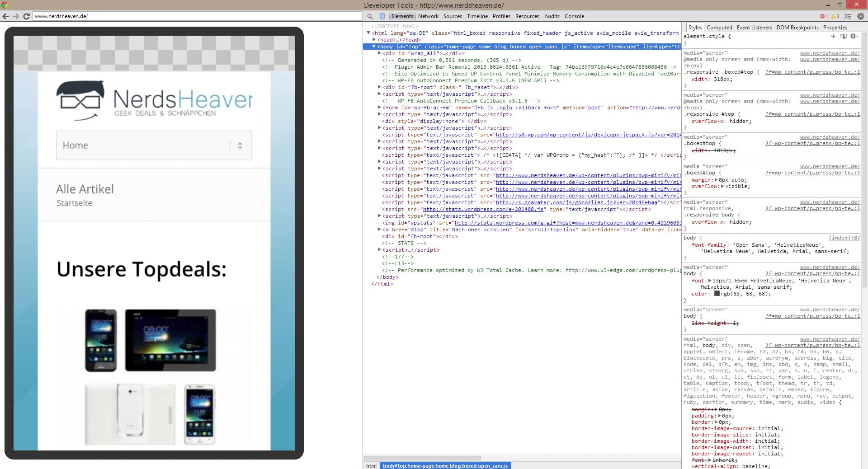Open source link for .responsive .boxed#top rule
This screenshot has height=469, width=868.
coord(812,72)
